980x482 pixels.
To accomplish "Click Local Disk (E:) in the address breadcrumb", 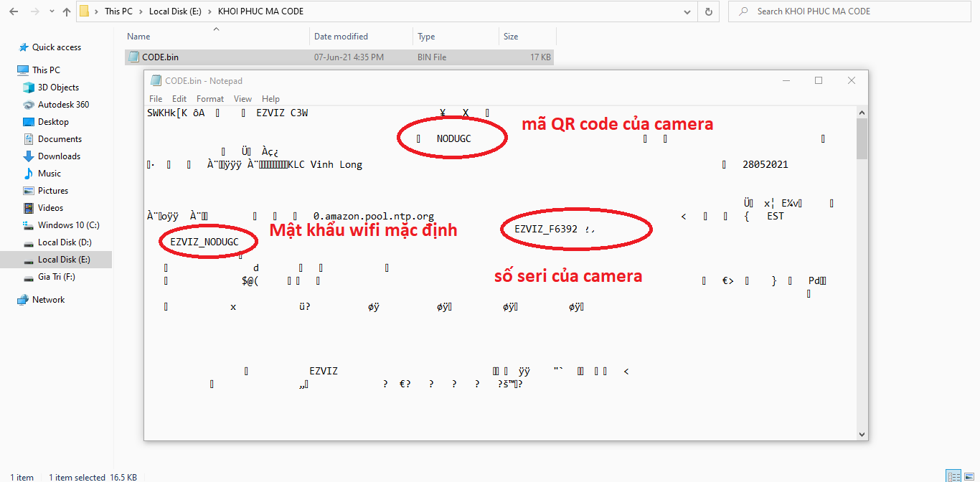I will point(176,11).
